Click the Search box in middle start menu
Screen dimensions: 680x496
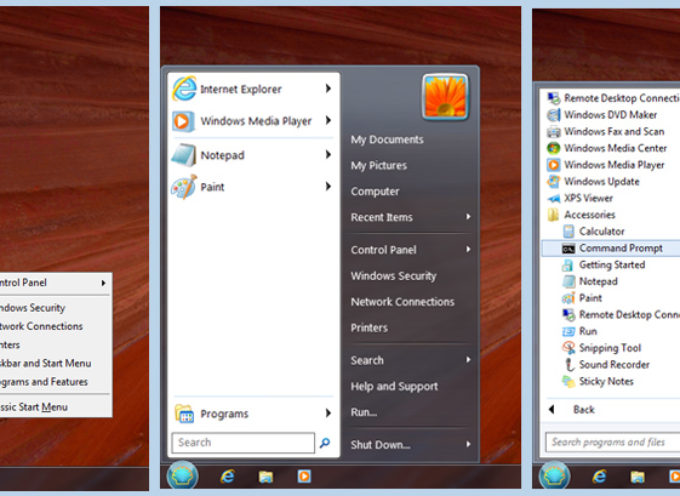(243, 443)
